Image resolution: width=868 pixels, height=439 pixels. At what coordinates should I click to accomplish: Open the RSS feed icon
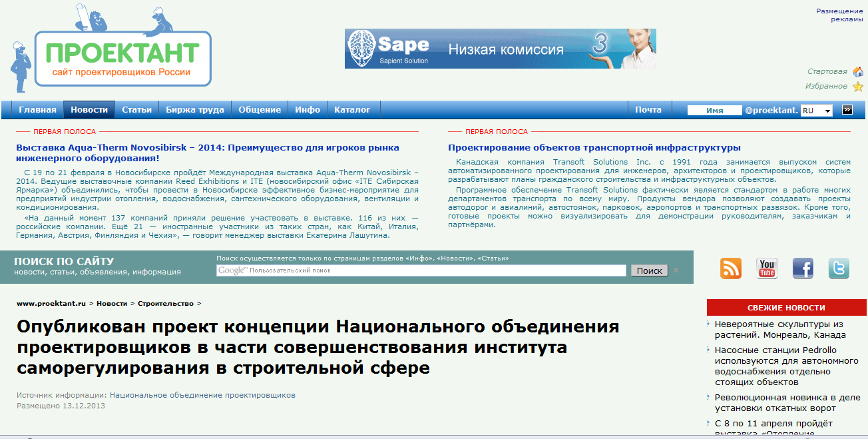730,268
